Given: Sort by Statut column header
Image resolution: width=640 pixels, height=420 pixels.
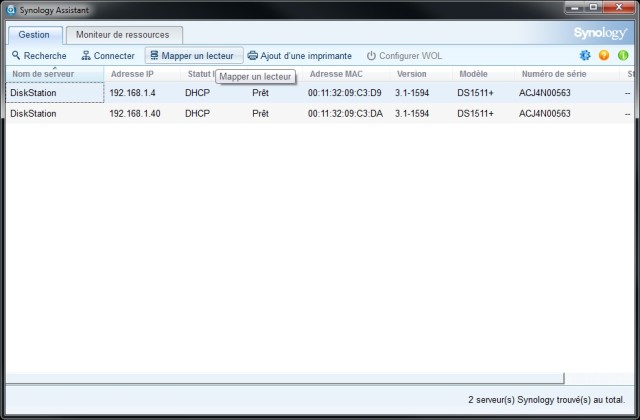Looking at the screenshot, I should [201, 74].
